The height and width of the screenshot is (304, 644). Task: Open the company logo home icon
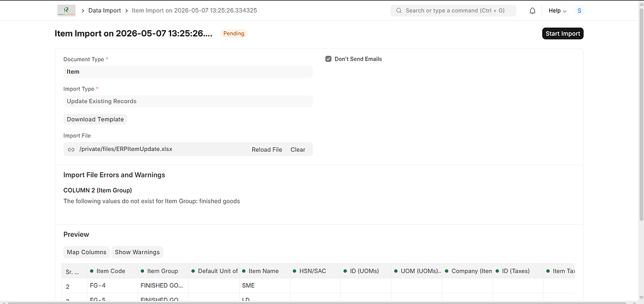point(66,11)
